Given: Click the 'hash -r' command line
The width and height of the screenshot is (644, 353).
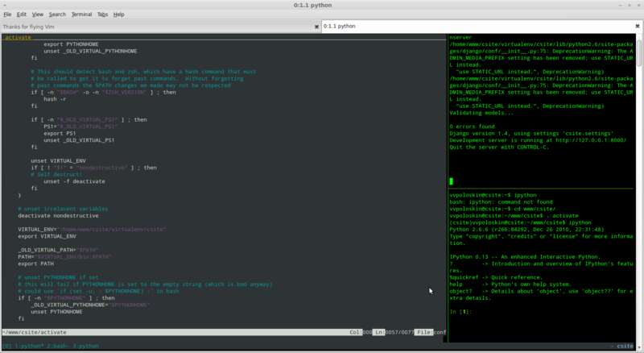Looking at the screenshot, I should pos(55,99).
